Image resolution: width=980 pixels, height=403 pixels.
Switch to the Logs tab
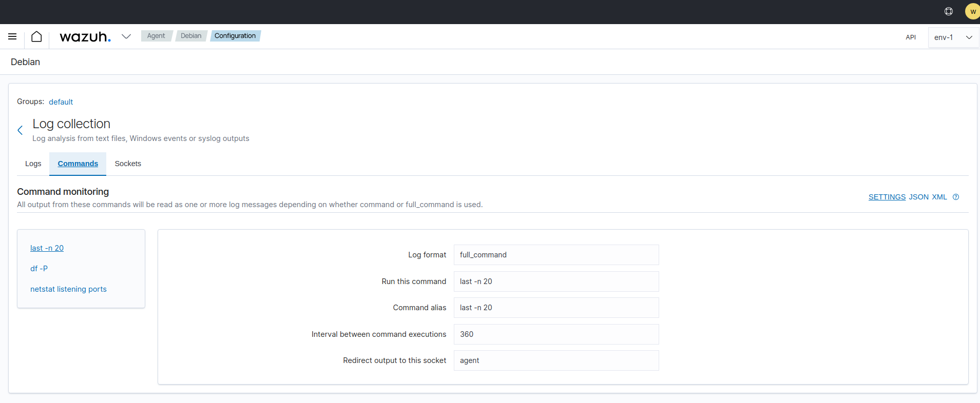pyautogui.click(x=33, y=164)
